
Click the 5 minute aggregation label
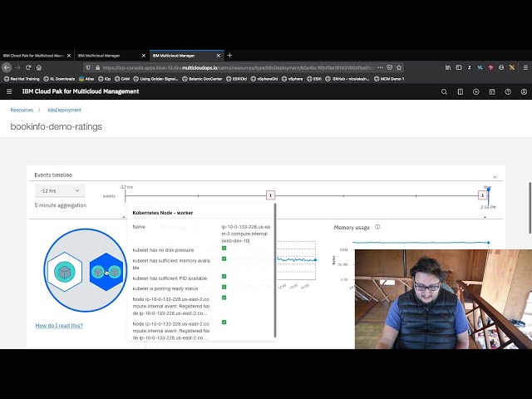(x=61, y=205)
